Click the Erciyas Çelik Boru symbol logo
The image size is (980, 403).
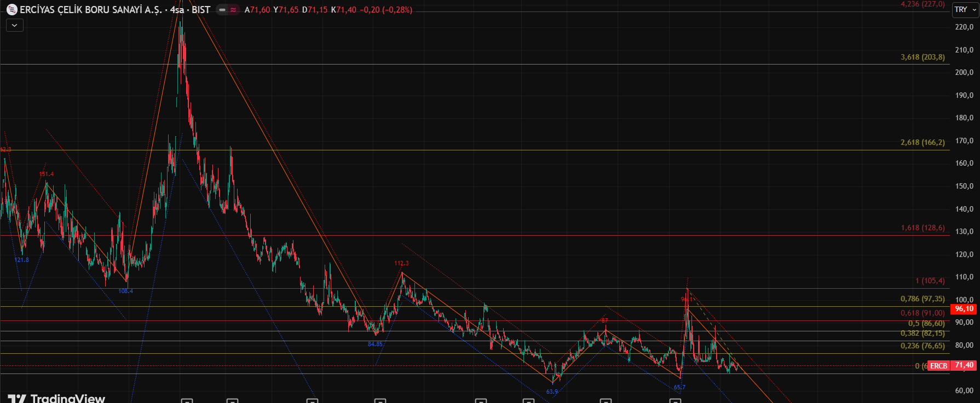[11, 9]
